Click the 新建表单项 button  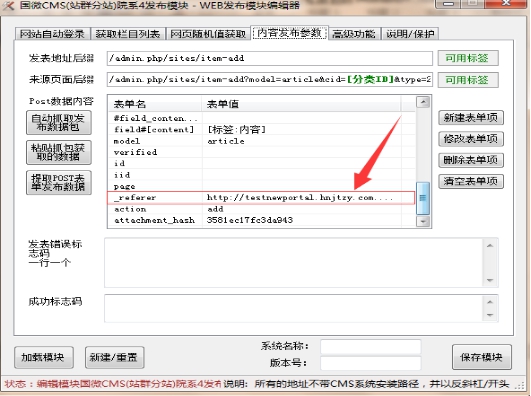pos(471,118)
